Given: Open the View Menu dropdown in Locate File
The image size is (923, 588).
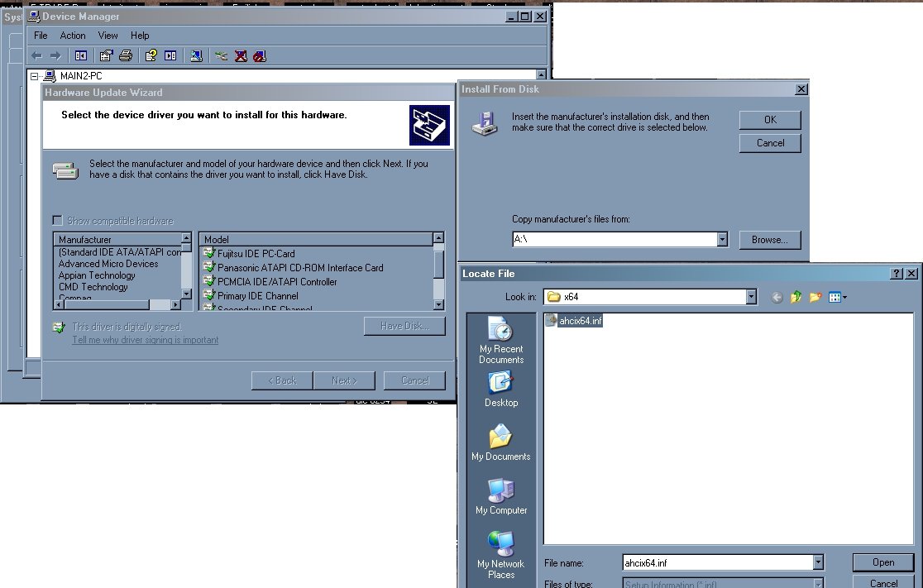Looking at the screenshot, I should pyautogui.click(x=838, y=297).
